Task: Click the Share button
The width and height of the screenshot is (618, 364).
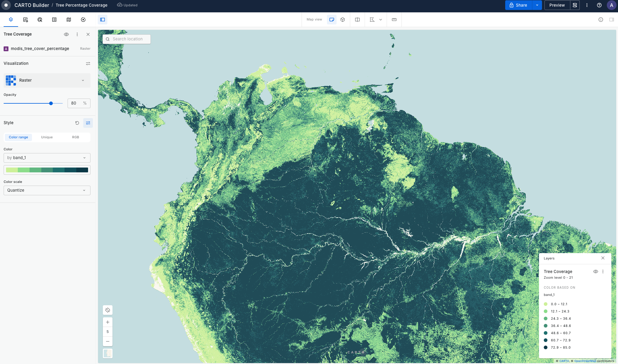Action: pyautogui.click(x=518, y=5)
